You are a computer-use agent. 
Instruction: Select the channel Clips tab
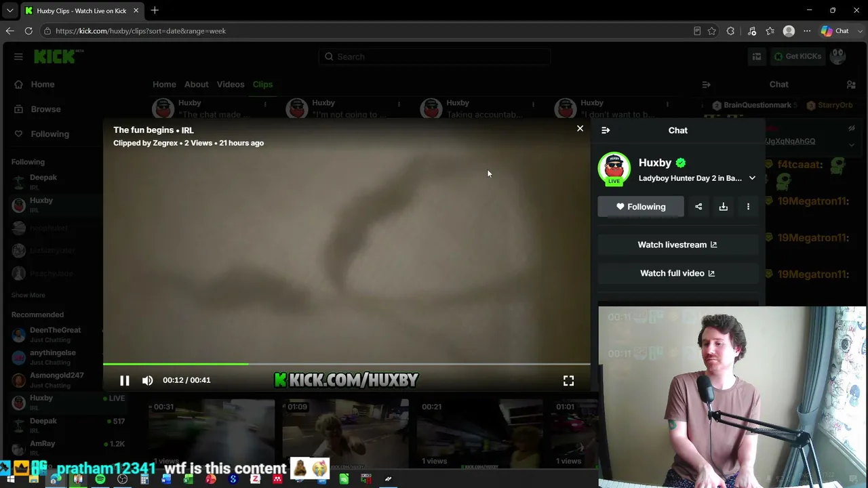click(262, 85)
